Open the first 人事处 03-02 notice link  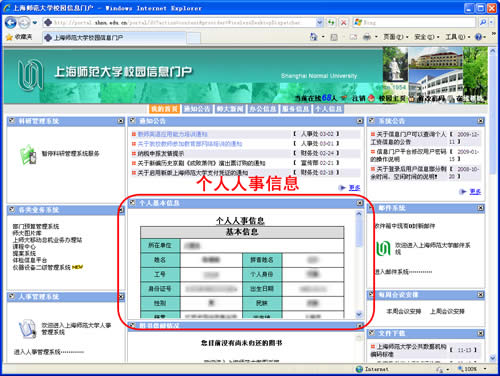pos(173,134)
